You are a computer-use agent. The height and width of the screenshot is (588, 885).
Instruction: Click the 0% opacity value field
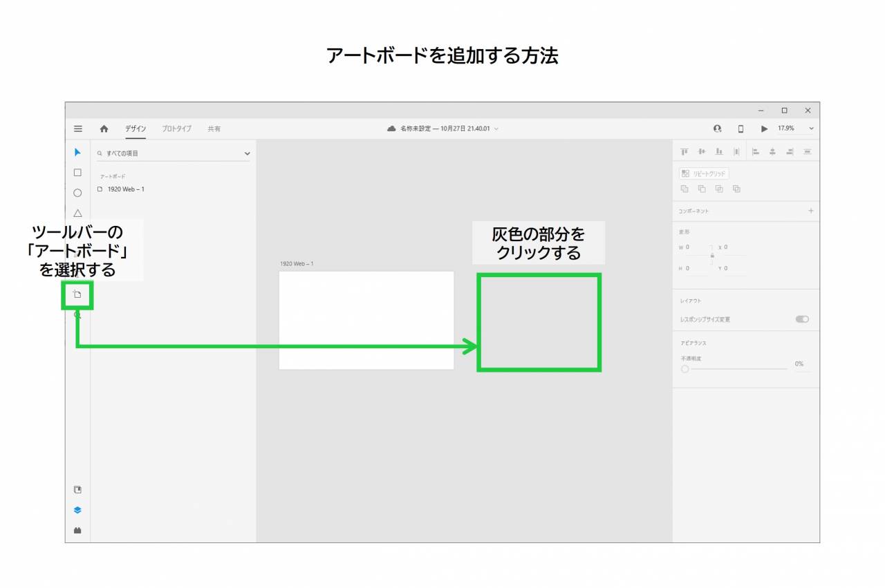(x=802, y=364)
